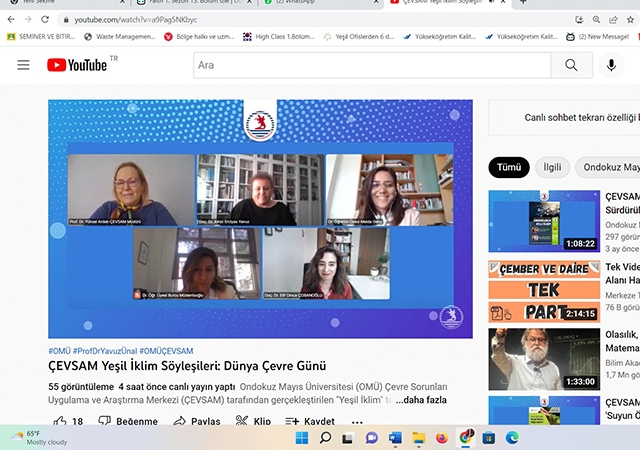Click the share page icon in address bar
Image resolution: width=640 pixels, height=450 pixels.
[x=613, y=20]
